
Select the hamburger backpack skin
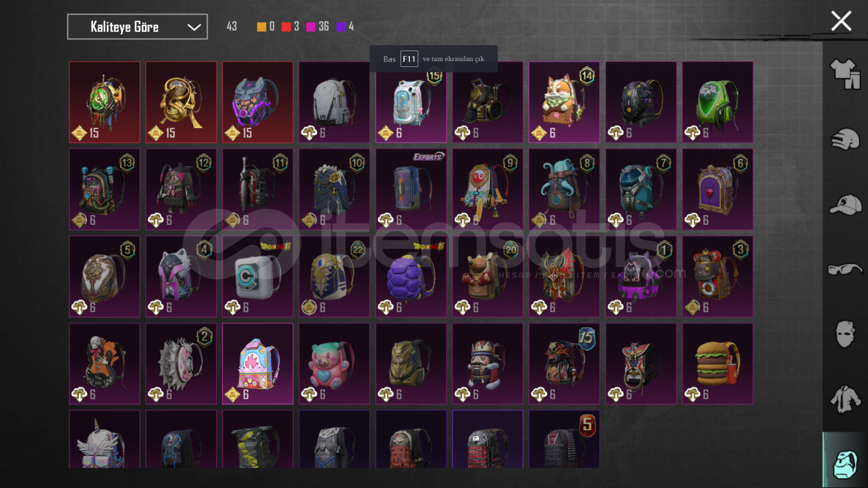tap(717, 364)
